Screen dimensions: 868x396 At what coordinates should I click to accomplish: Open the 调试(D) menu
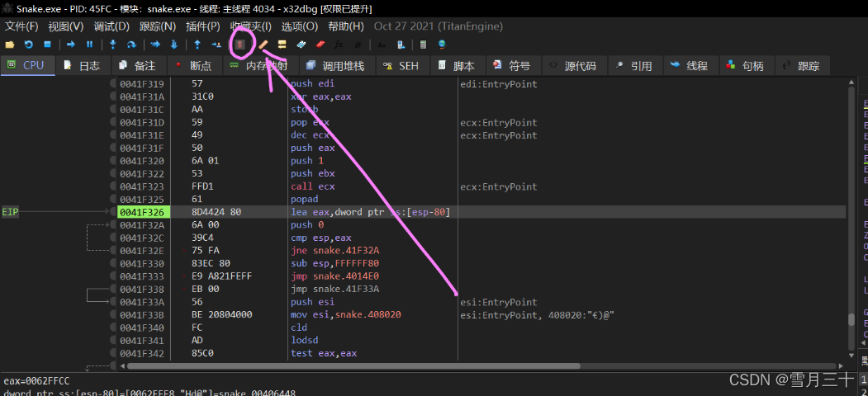pos(111,26)
